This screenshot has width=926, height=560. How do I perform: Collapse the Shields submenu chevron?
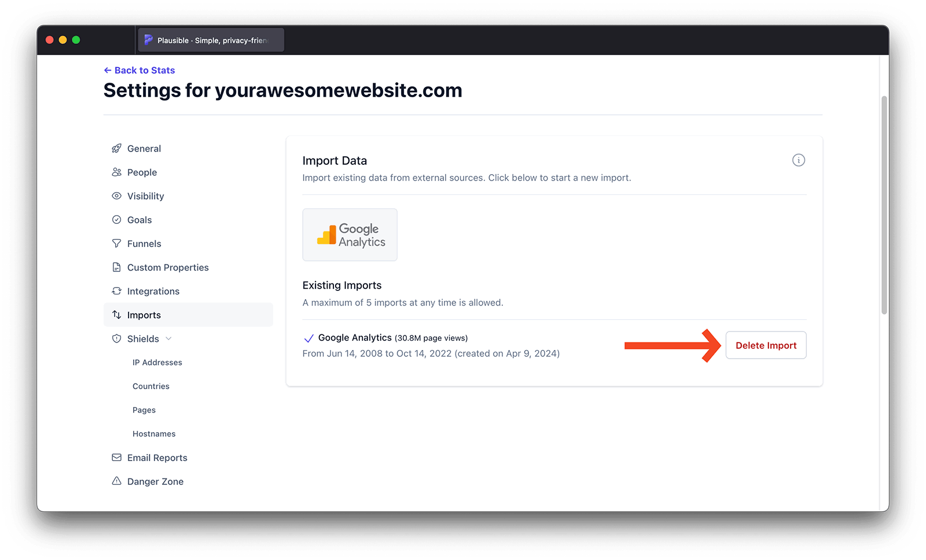click(168, 338)
